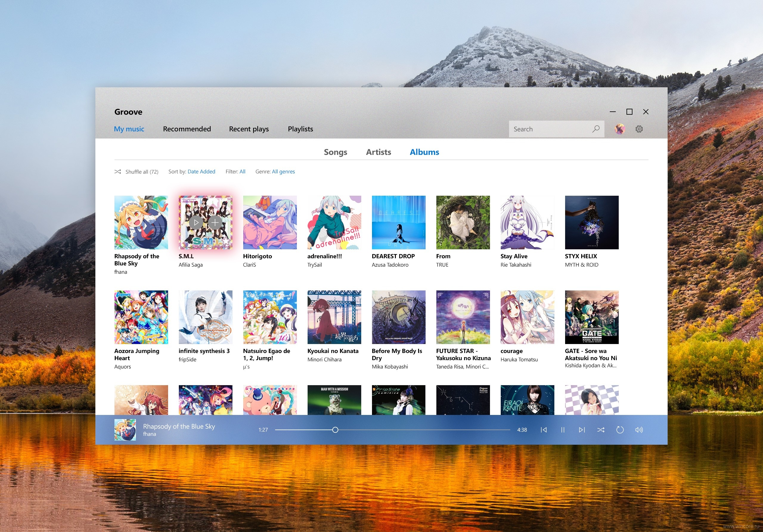Open the infinite synthesis 3 album cover

(205, 317)
